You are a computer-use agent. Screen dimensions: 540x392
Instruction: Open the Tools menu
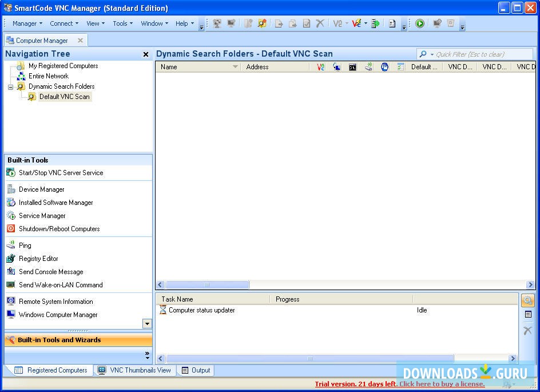pos(122,23)
